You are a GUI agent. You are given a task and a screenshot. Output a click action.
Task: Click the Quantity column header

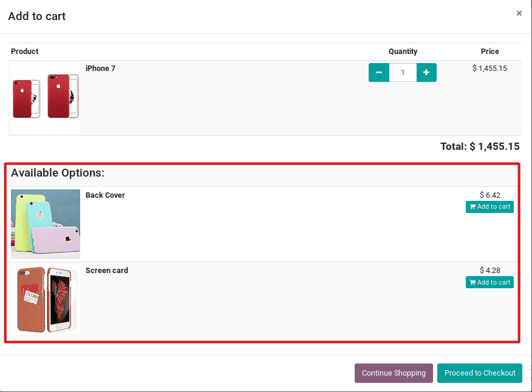[403, 52]
